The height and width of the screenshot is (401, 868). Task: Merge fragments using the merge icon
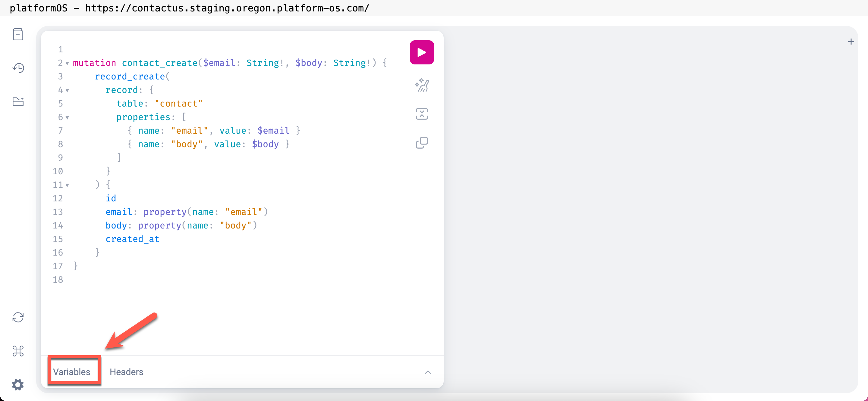(x=422, y=114)
